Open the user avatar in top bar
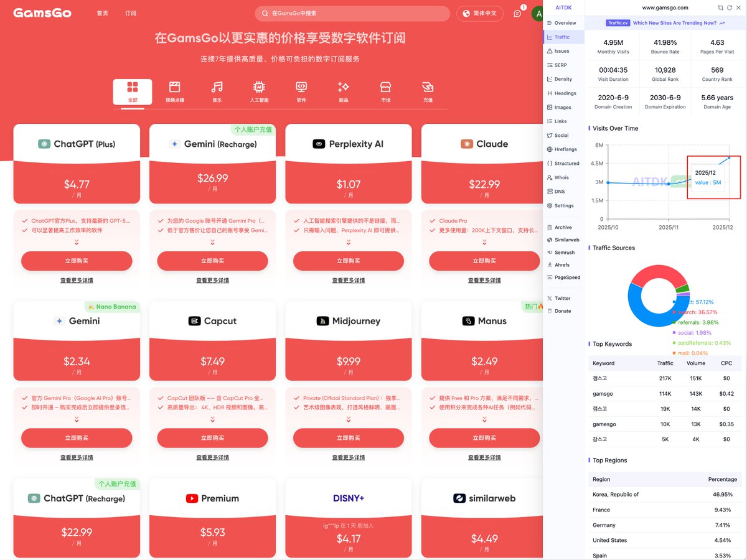Viewport: 747px width, 560px height. click(x=537, y=13)
